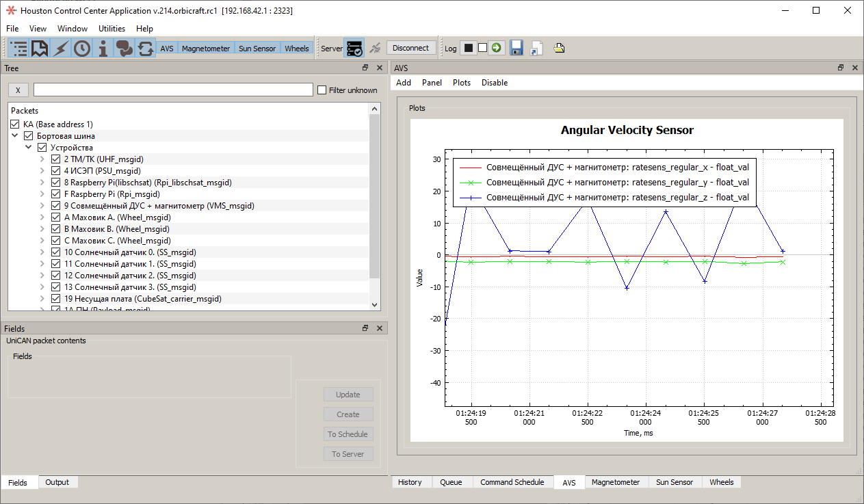The height and width of the screenshot is (504, 864).
Task: Uncheck the KA (Base address 1) packet
Action: (x=14, y=124)
